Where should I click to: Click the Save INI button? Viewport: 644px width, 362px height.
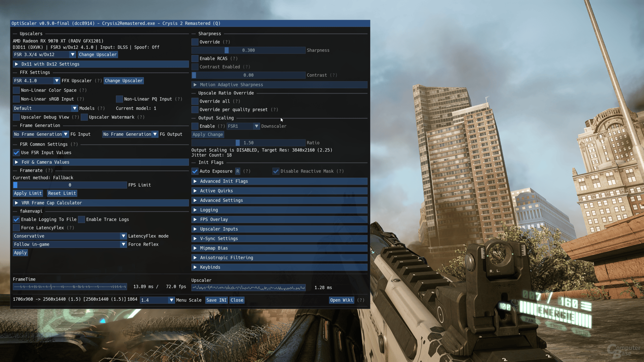[x=216, y=300]
